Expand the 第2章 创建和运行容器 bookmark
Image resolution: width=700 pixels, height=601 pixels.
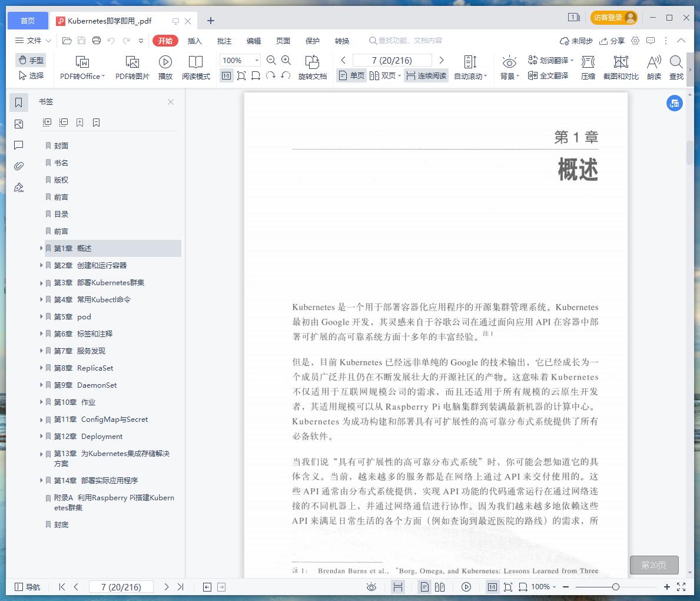pos(42,265)
